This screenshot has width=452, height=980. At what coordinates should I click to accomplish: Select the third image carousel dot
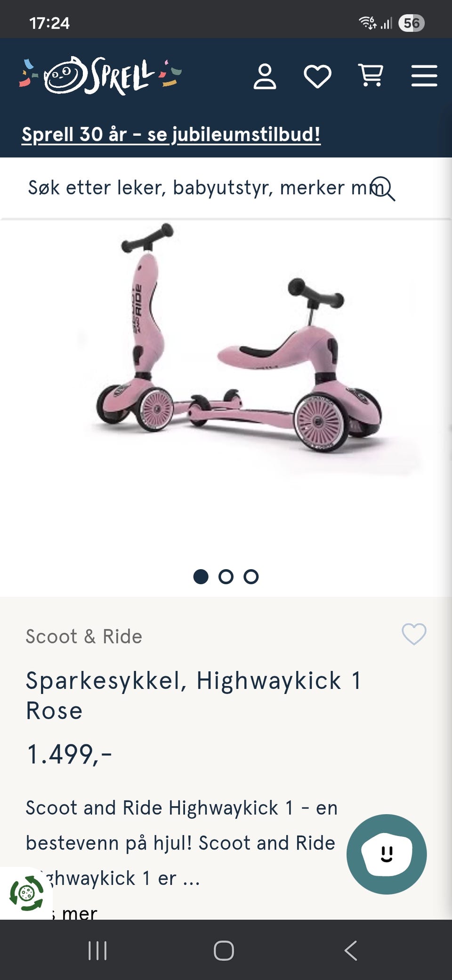(251, 577)
